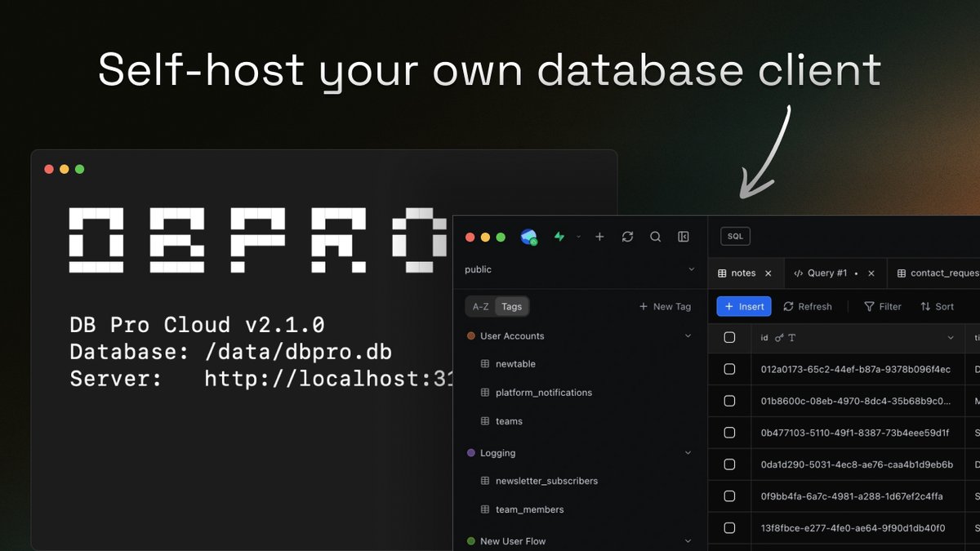Collapse the New User Flow group
Viewport: 980px width, 551px height.
click(688, 541)
